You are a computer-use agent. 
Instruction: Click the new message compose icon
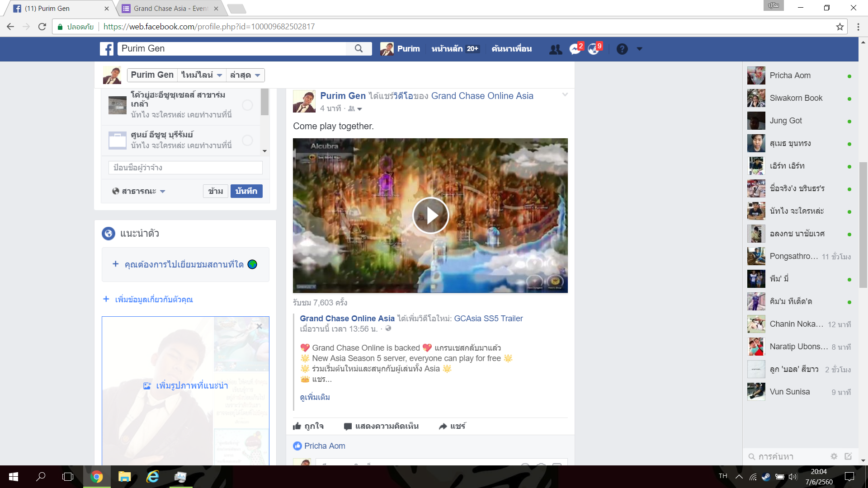click(x=848, y=456)
